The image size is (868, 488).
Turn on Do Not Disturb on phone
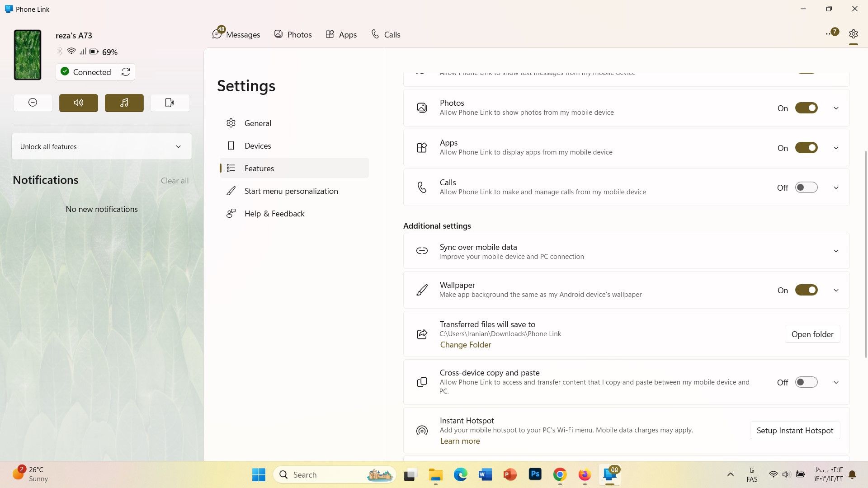[x=33, y=103]
